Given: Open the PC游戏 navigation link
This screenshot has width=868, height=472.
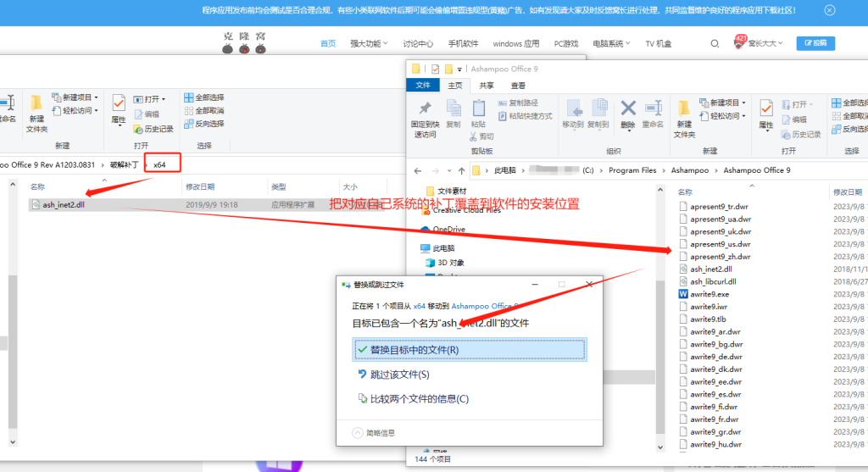Looking at the screenshot, I should (565, 43).
